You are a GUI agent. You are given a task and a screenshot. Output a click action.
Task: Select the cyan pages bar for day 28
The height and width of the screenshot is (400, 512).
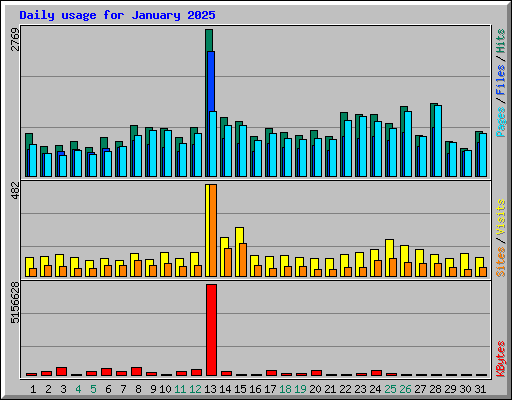(x=438, y=141)
